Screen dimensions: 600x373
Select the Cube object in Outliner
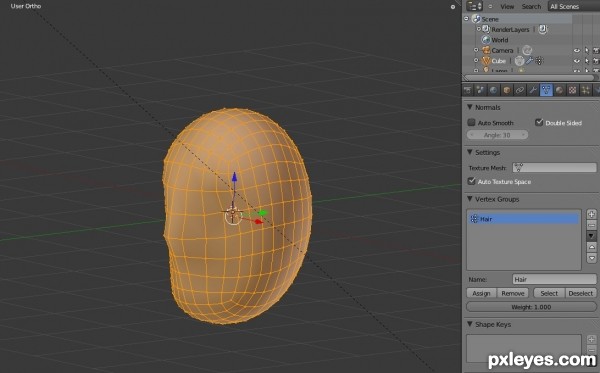(498, 61)
